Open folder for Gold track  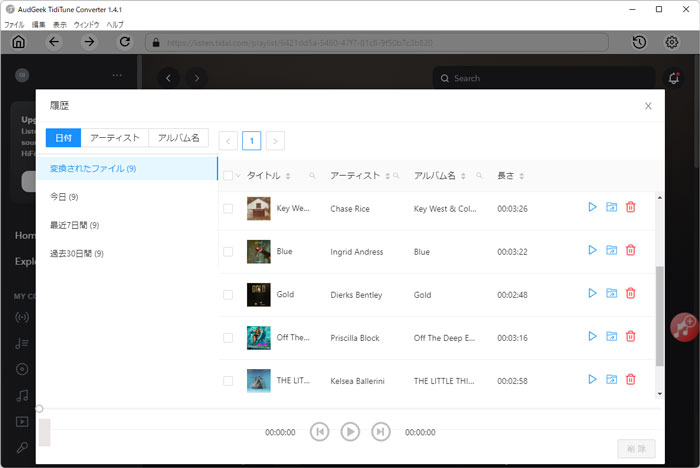tap(611, 293)
